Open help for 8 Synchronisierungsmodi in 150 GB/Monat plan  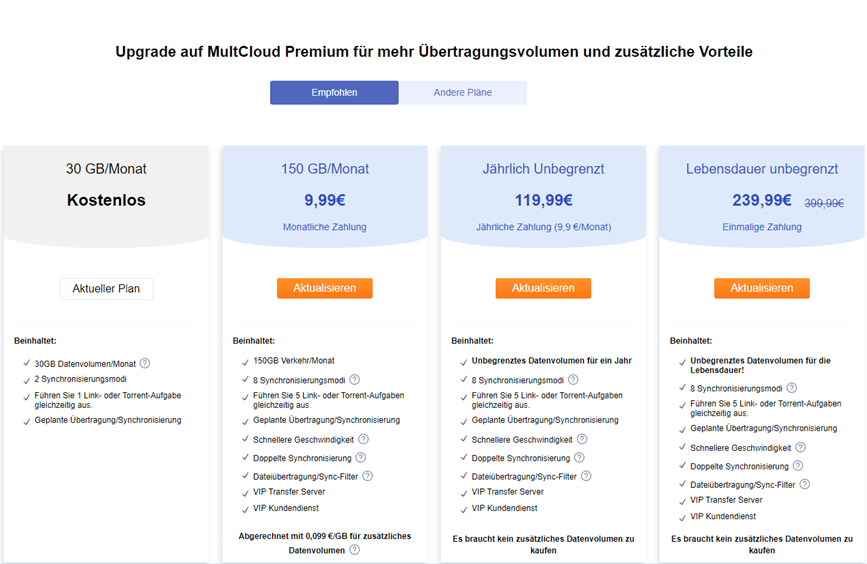[354, 380]
